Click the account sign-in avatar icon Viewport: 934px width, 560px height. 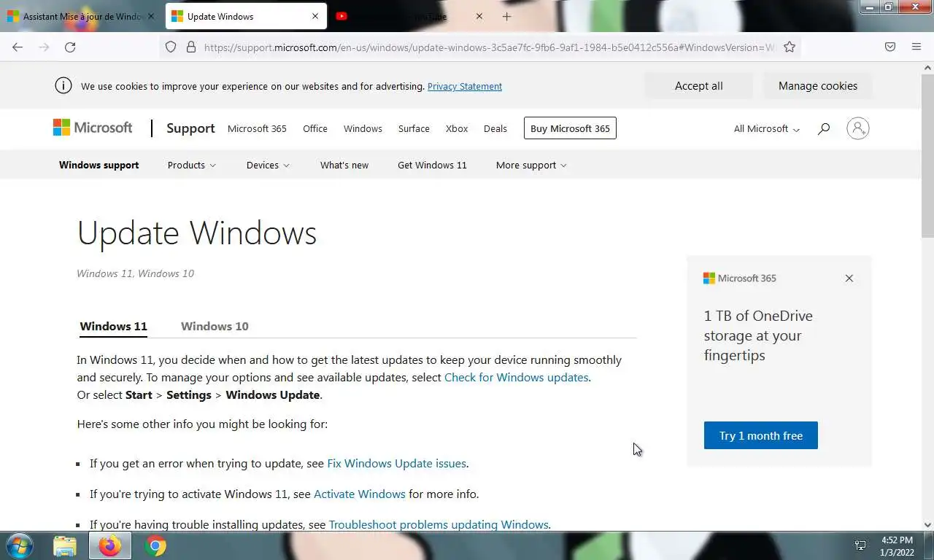[858, 128]
